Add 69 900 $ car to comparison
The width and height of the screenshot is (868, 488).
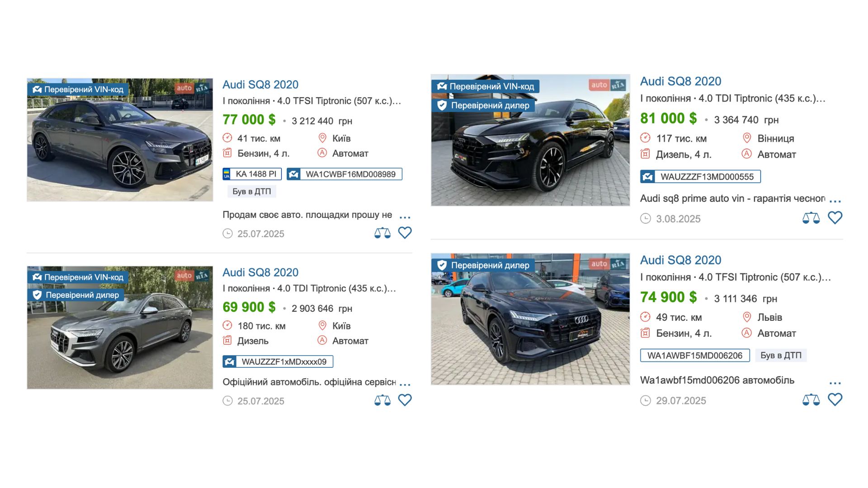382,400
